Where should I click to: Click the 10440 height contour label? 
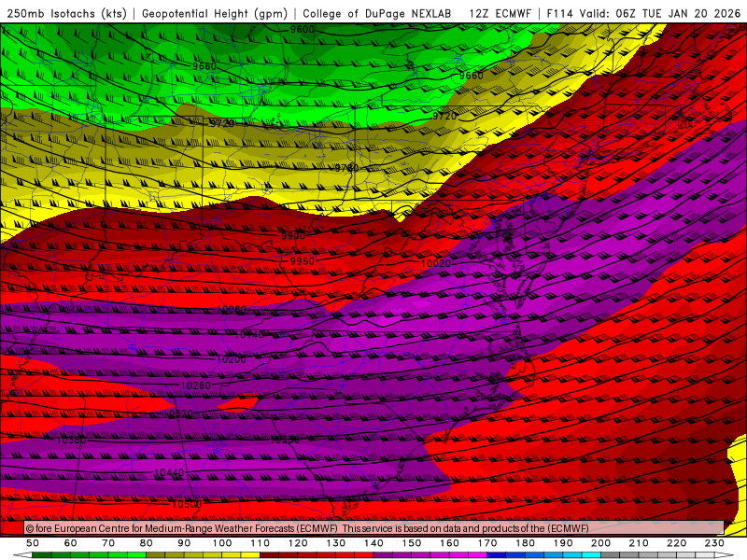point(169,472)
